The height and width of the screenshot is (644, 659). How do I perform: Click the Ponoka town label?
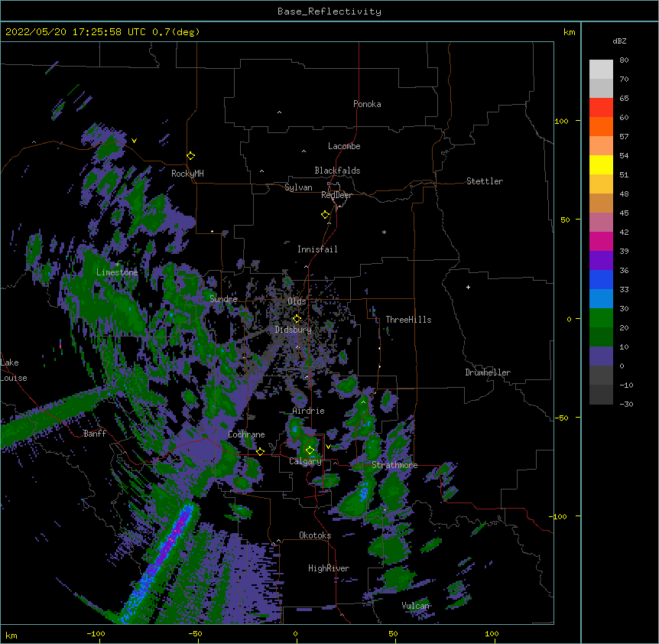(x=367, y=104)
